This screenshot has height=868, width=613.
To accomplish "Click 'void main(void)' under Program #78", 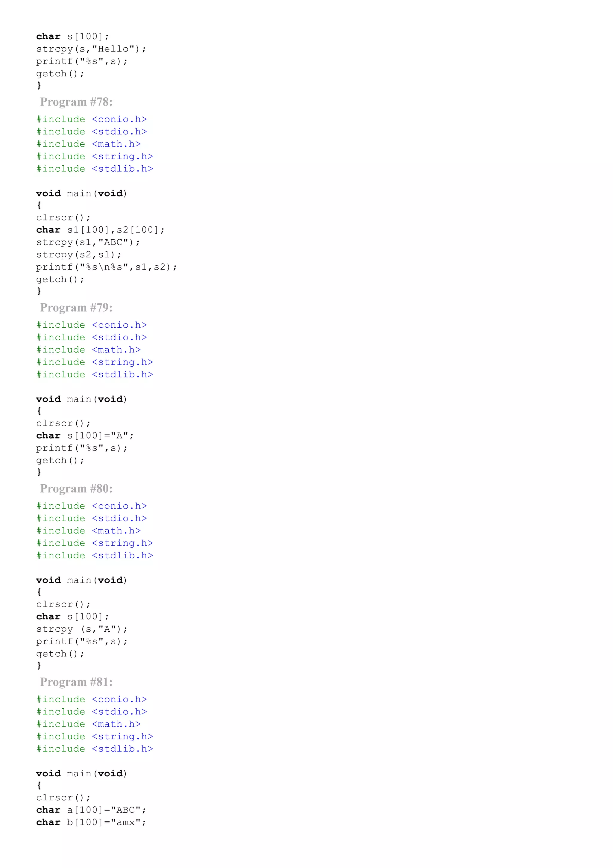I will pos(82,193).
